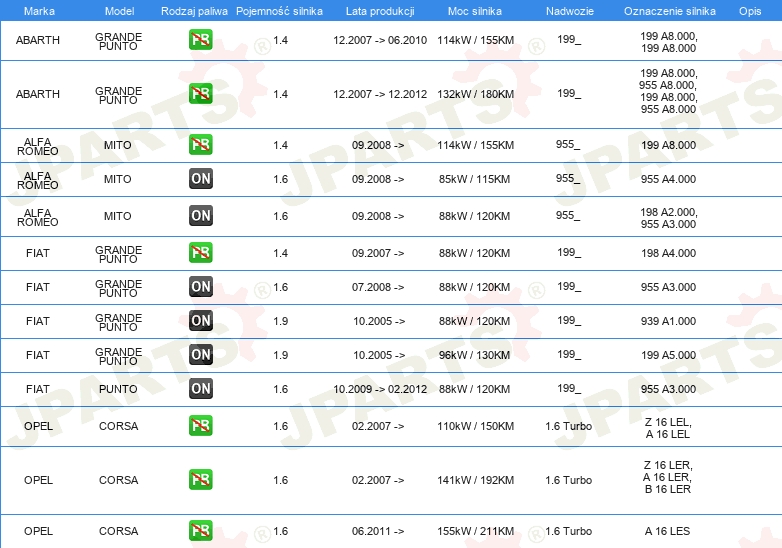The width and height of the screenshot is (782, 548).
Task: Click engine code 199 A5.000
Action: pyautogui.click(x=668, y=355)
